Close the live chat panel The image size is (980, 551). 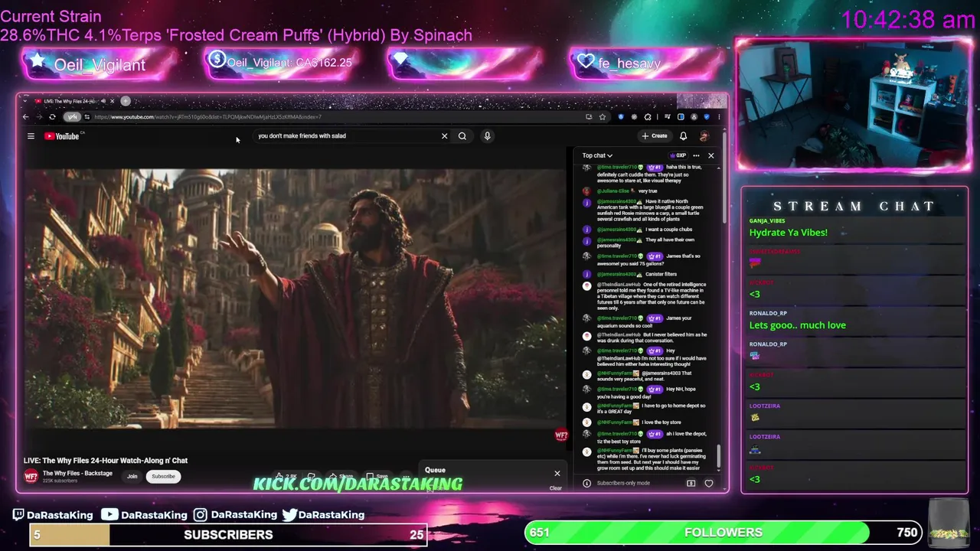coord(710,155)
